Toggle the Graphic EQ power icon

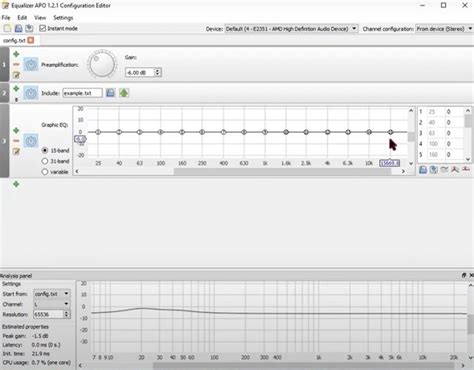pos(31,141)
